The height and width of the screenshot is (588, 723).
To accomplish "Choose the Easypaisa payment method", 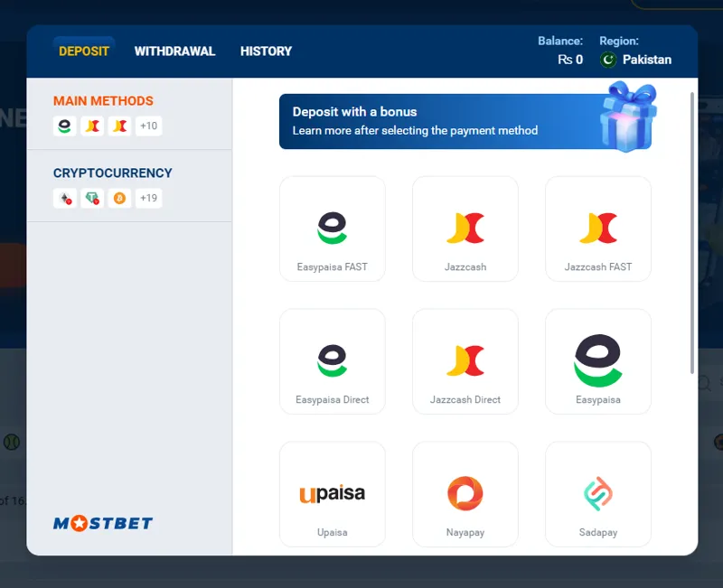I will (x=597, y=360).
